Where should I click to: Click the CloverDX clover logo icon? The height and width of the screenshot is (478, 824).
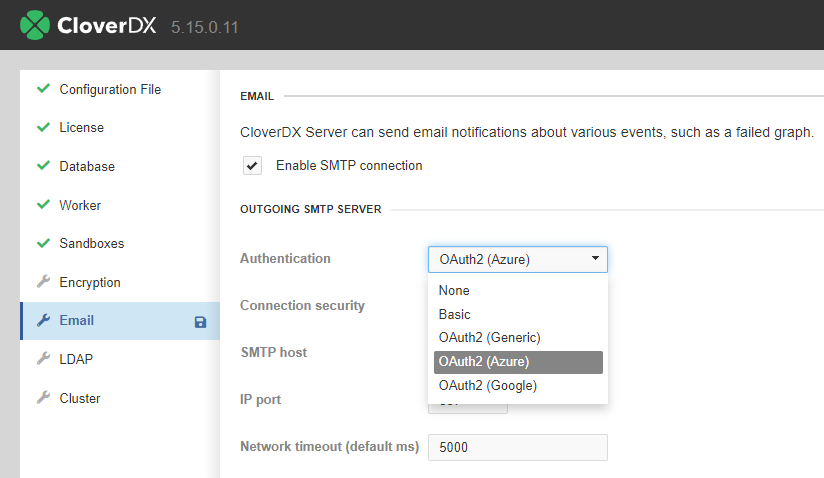[34, 24]
